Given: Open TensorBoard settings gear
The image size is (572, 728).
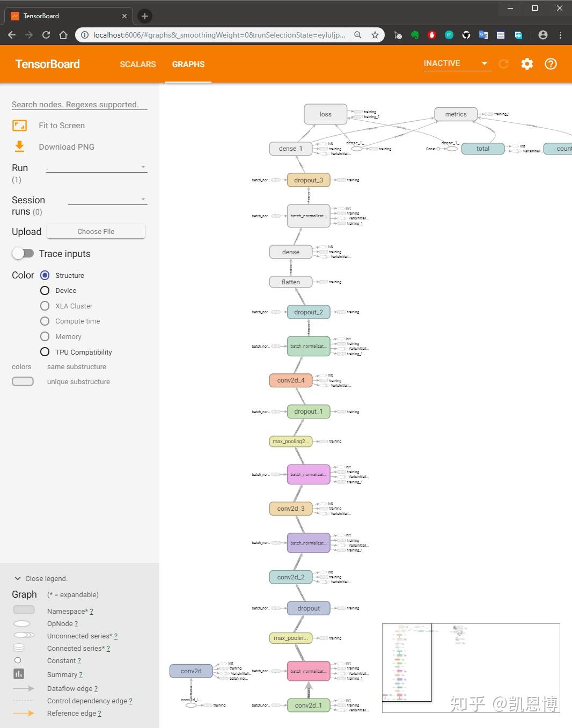Looking at the screenshot, I should point(527,64).
